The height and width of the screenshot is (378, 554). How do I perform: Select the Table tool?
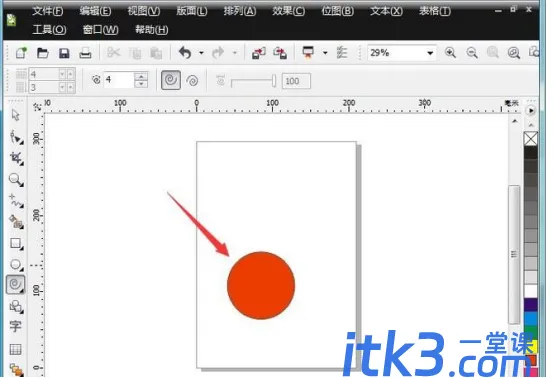(x=15, y=349)
